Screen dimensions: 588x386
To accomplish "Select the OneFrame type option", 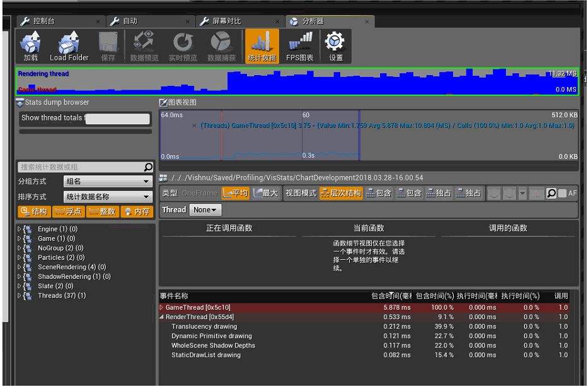I will (x=200, y=193).
